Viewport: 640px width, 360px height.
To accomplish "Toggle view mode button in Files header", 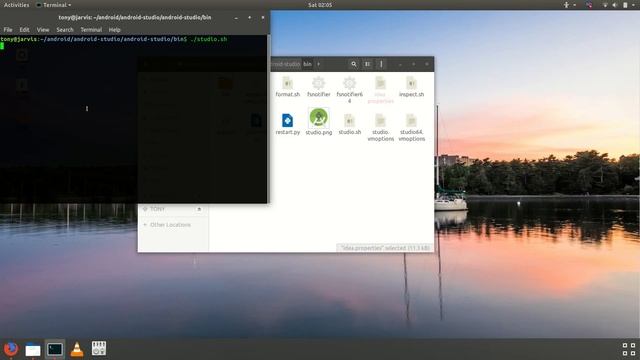I will (x=367, y=64).
